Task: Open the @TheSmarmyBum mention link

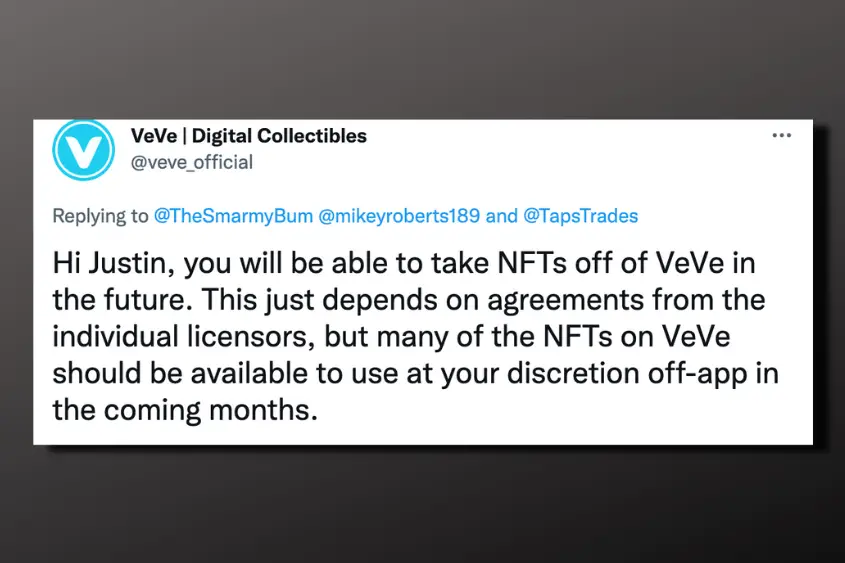Action: point(233,216)
